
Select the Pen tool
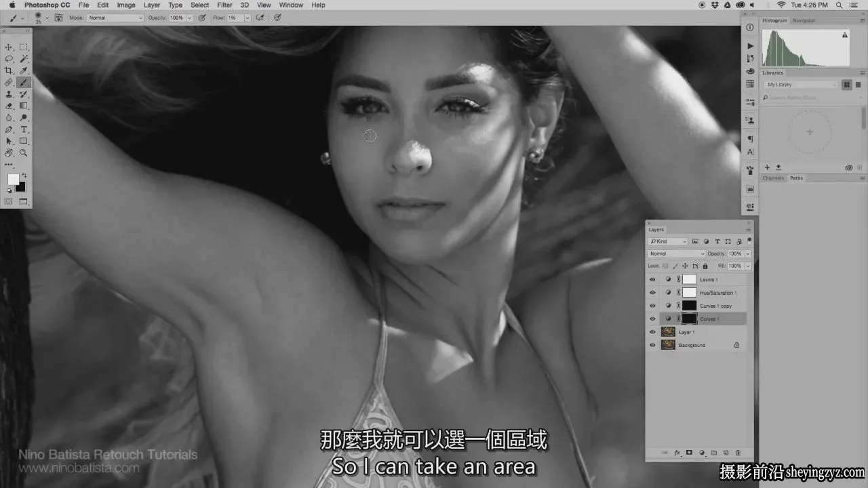pyautogui.click(x=9, y=129)
